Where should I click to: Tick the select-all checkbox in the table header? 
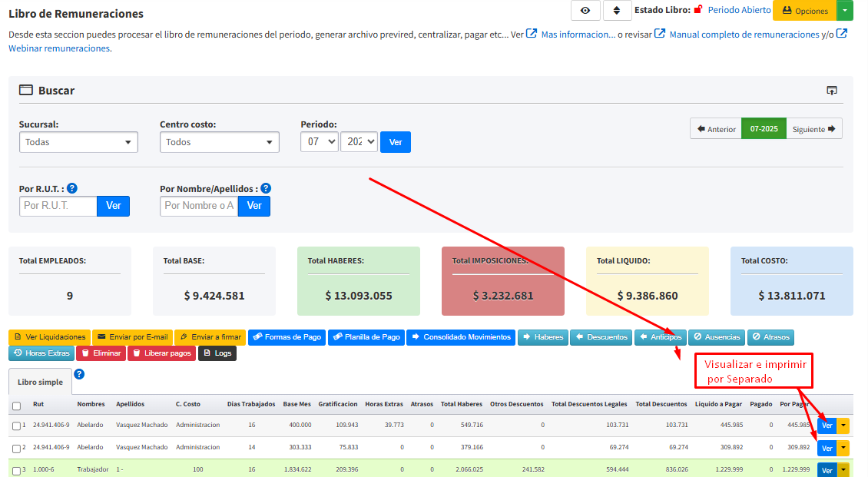(x=17, y=406)
